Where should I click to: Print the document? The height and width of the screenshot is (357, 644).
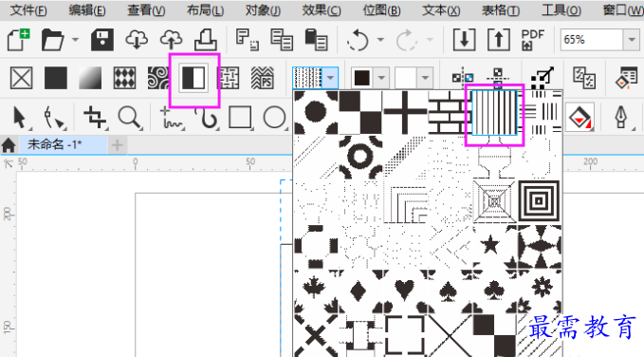(x=206, y=40)
